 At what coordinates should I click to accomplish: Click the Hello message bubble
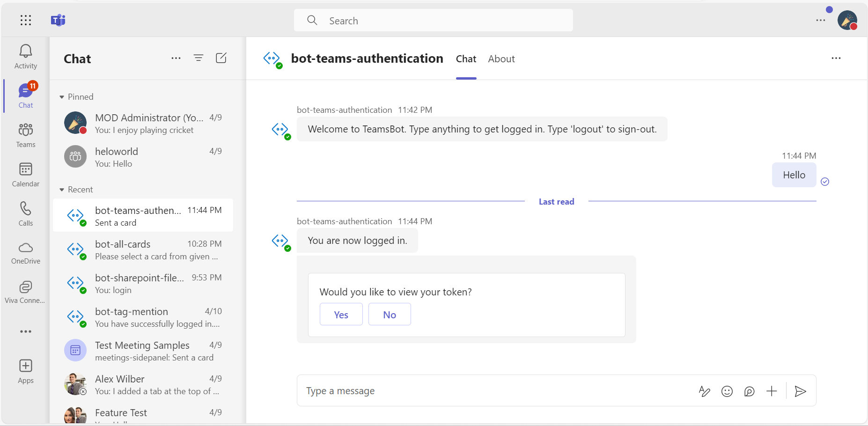click(x=794, y=175)
